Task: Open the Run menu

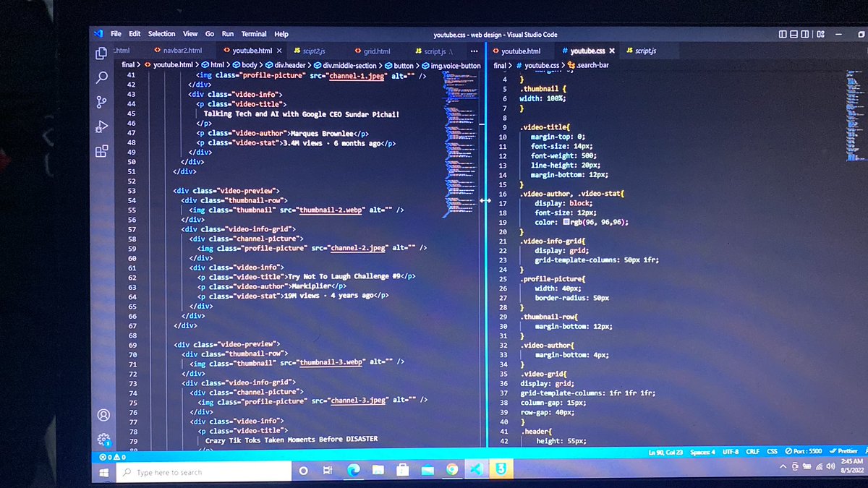Action: [x=228, y=34]
